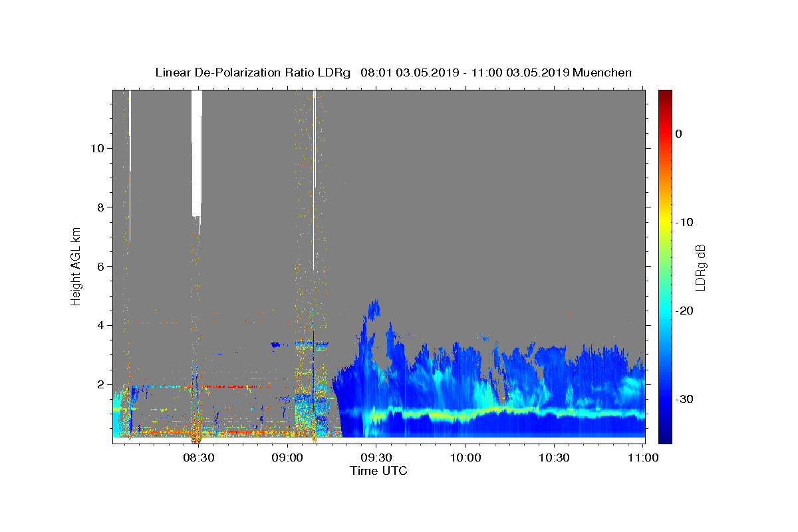This screenshot has width=798, height=532.
Task: Click the '10:00' time axis label
Action: tap(465, 458)
